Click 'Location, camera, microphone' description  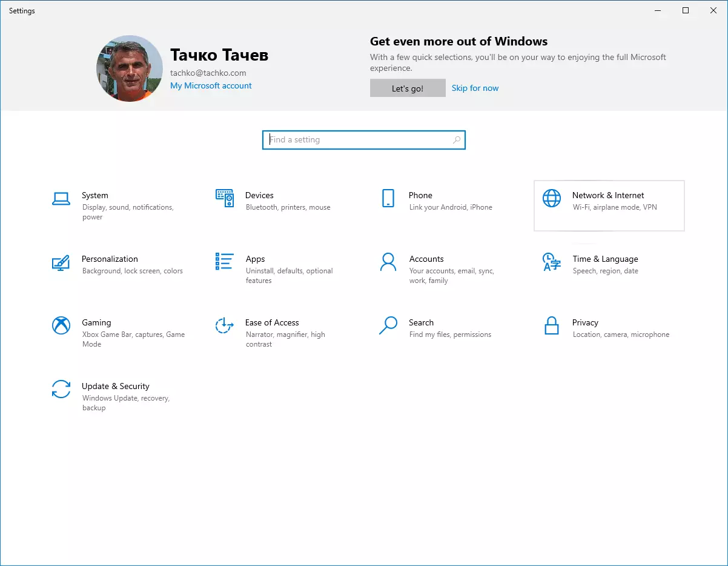[x=621, y=335]
